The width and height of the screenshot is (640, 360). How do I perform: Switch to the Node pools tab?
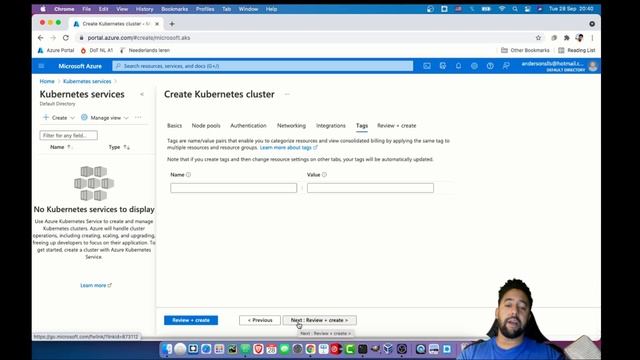tap(206, 126)
